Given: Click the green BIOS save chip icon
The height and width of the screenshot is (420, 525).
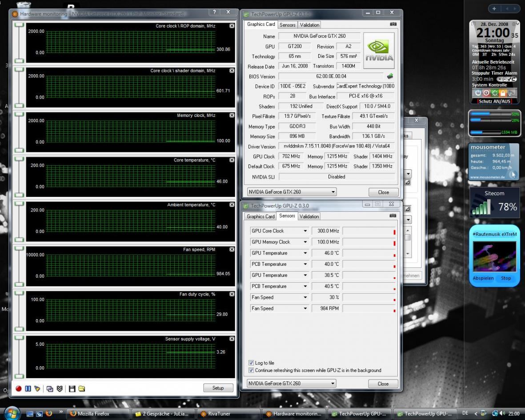Looking at the screenshot, I should coord(390,76).
